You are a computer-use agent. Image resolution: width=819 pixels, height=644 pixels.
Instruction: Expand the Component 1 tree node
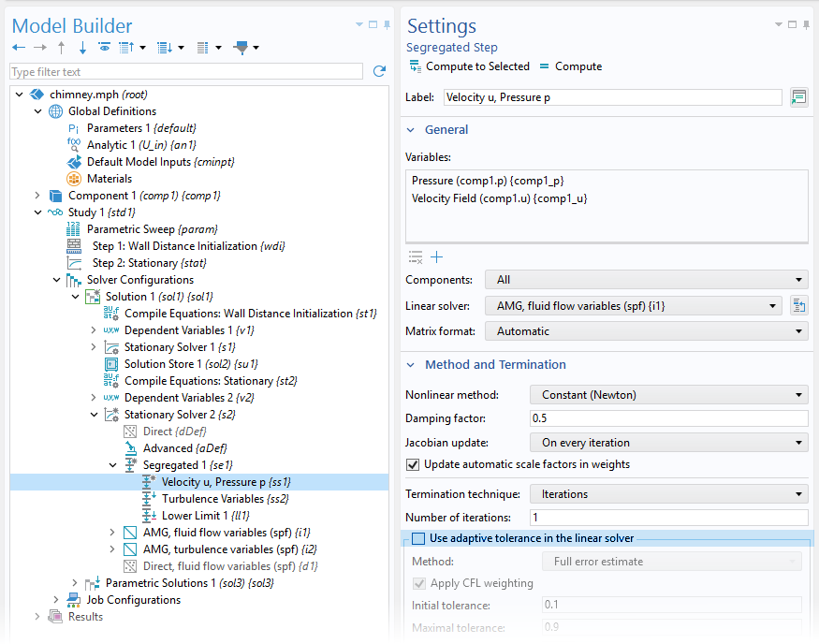(x=37, y=196)
